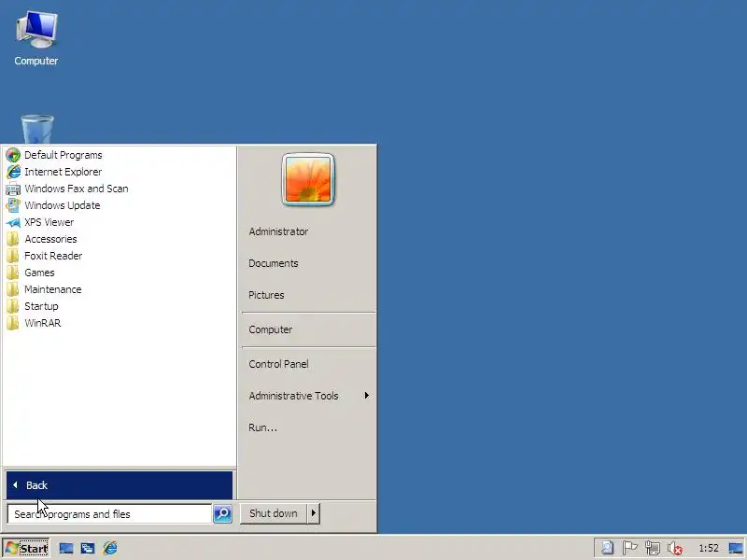747x560 pixels.
Task: Open Documents from the Start menu
Action: coord(273,263)
